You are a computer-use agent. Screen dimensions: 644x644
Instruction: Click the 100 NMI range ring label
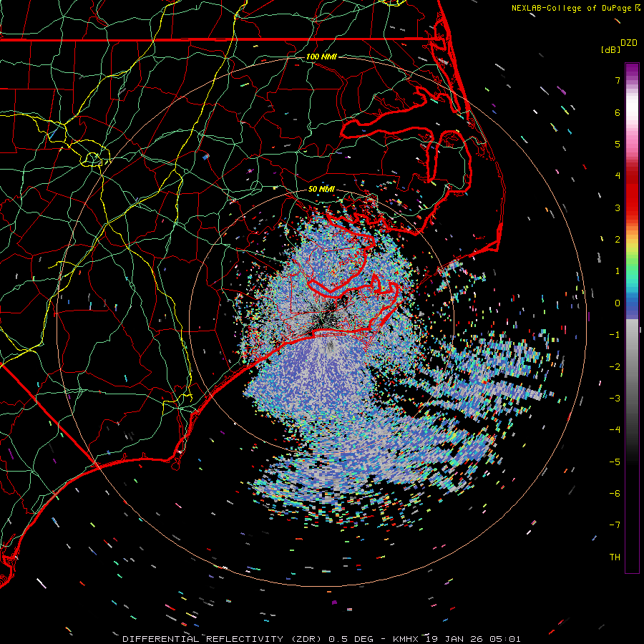(x=321, y=57)
